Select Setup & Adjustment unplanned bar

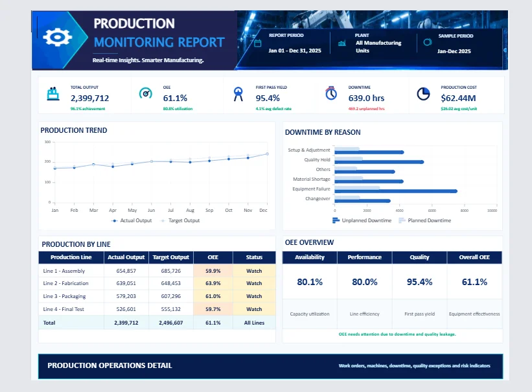click(x=369, y=152)
